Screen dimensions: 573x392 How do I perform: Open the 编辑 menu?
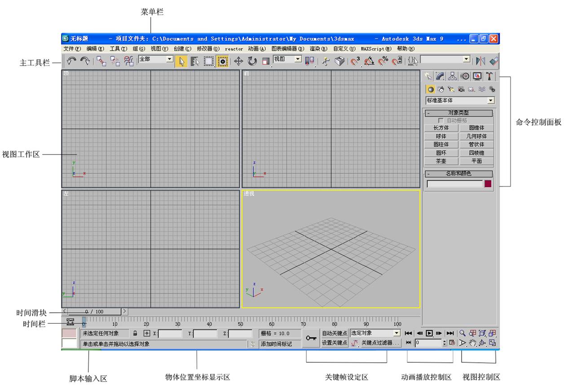(x=95, y=49)
